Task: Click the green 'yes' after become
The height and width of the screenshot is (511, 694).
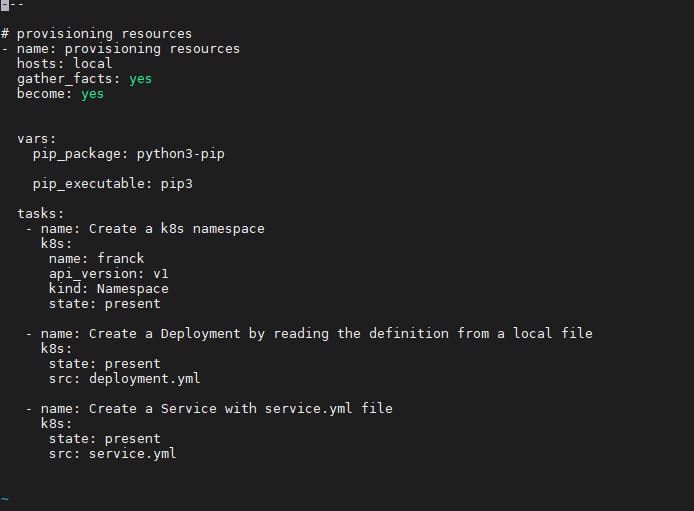Action: [93, 94]
